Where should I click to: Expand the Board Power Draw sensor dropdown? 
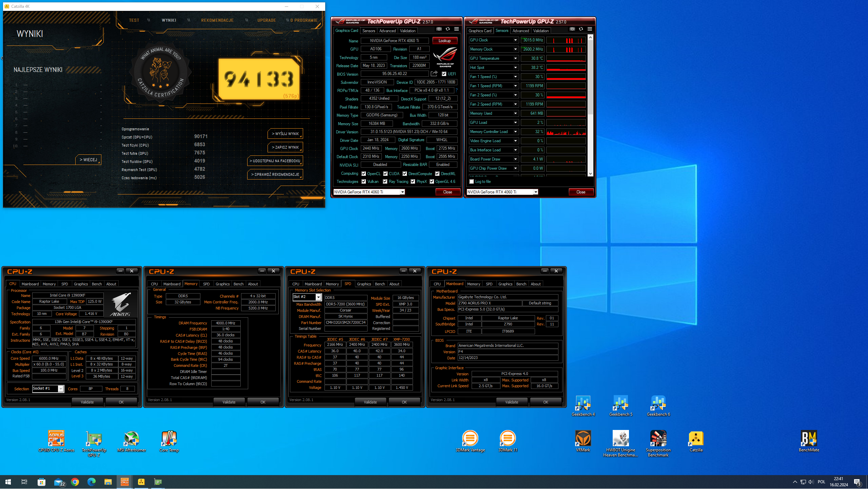[x=515, y=159]
